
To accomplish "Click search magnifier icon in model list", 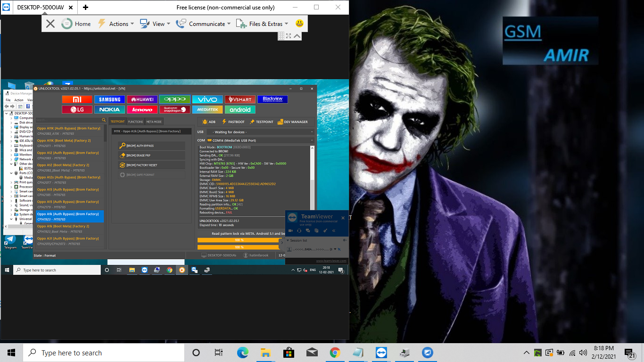I will click(x=104, y=120).
